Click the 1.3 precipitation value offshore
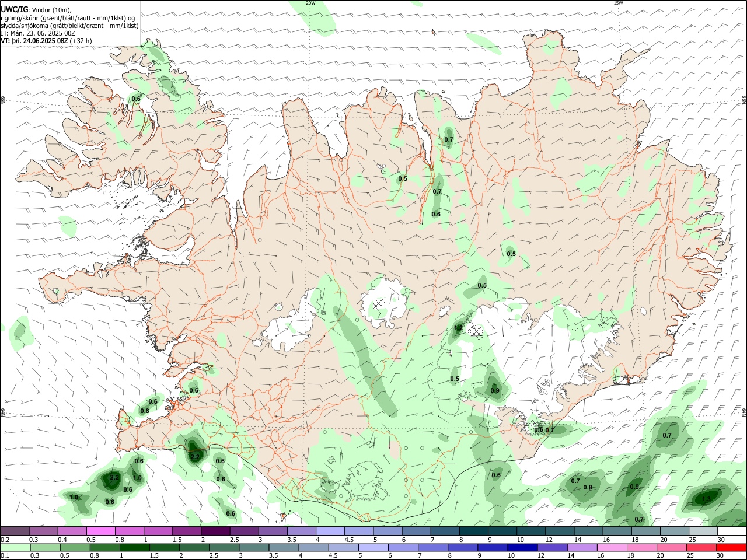This screenshot has width=747, height=560. tap(706, 499)
